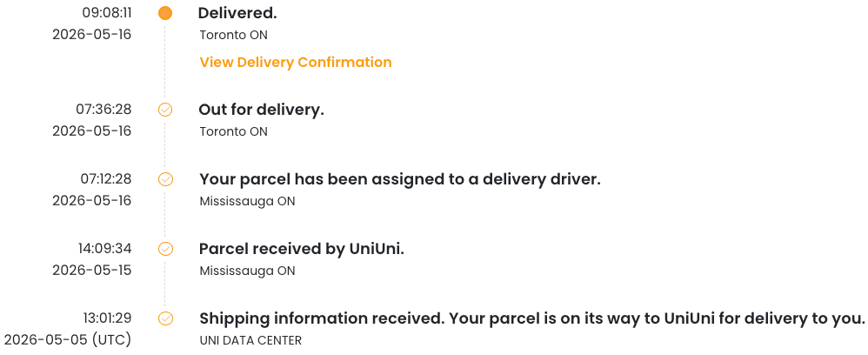The height and width of the screenshot is (355, 868).
Task: Click the Parcel received checkmark icon
Action: coord(165,249)
